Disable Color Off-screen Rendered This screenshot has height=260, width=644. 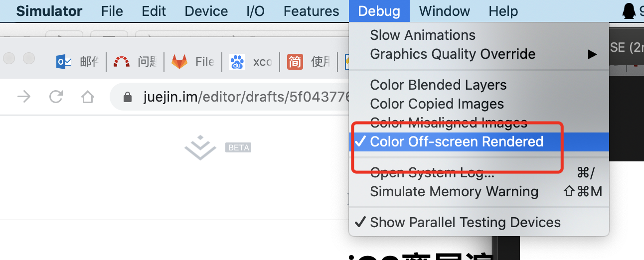(x=456, y=142)
